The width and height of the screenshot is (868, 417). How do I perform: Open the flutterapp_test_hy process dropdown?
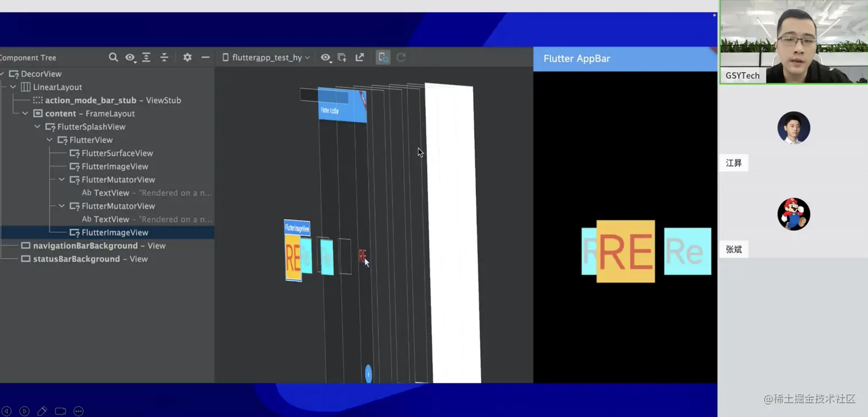click(x=266, y=57)
